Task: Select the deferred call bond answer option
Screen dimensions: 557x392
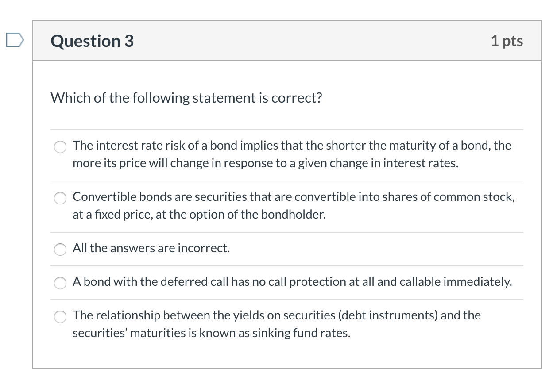Action: click(x=60, y=283)
